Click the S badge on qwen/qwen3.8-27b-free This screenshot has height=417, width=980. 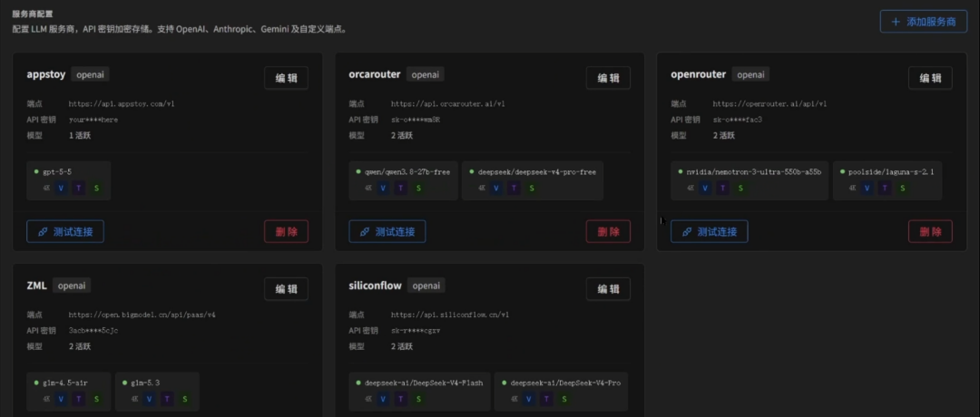[x=418, y=188]
